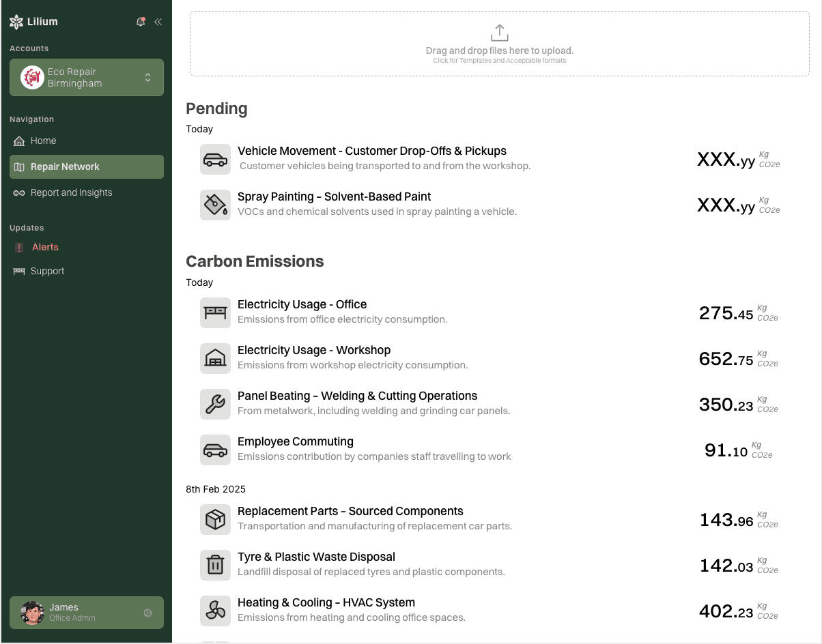Click the 275.45 Kg CO2e value

pos(738,313)
